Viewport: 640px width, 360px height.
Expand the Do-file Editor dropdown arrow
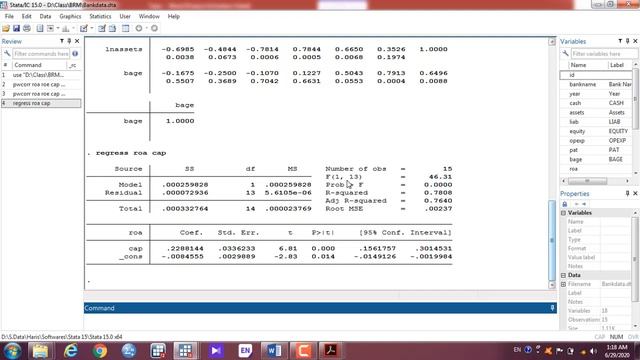tap(92, 28)
